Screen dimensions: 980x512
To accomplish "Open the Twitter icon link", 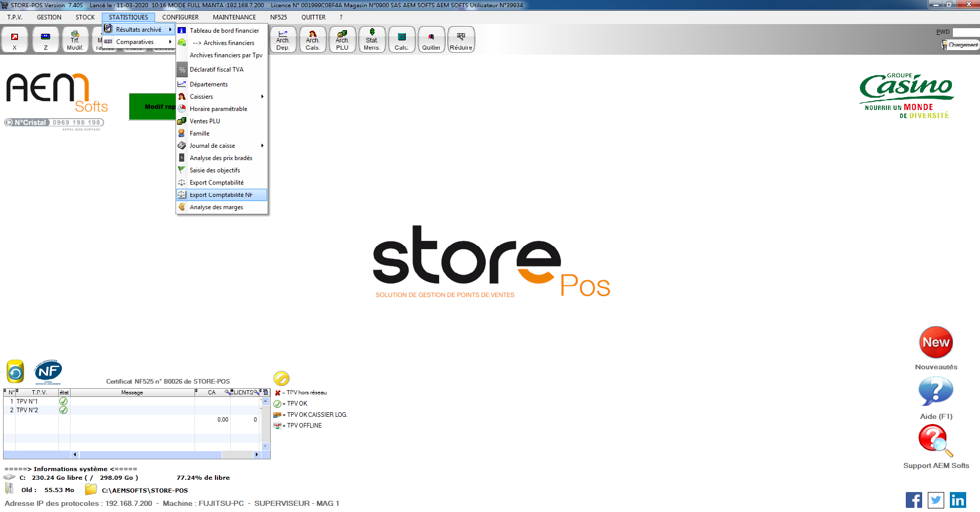I will [935, 500].
